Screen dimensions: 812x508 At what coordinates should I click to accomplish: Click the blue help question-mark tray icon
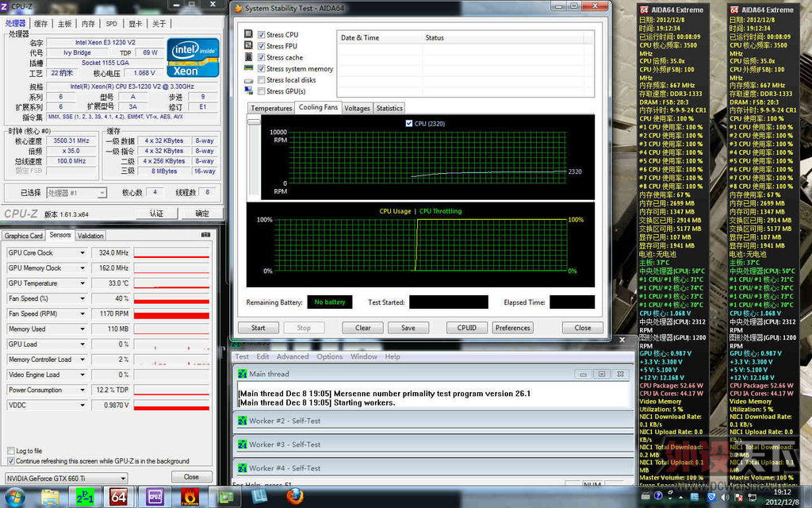(658, 495)
